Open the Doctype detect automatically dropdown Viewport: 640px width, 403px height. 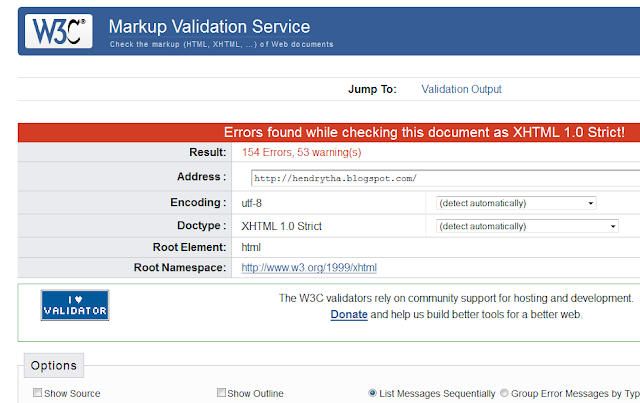point(527,226)
